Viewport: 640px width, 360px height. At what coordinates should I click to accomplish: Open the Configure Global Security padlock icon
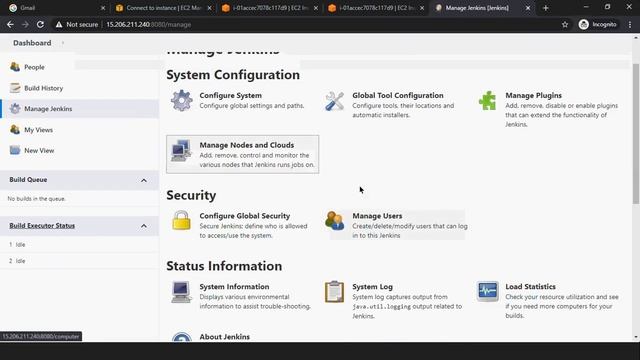point(181,220)
